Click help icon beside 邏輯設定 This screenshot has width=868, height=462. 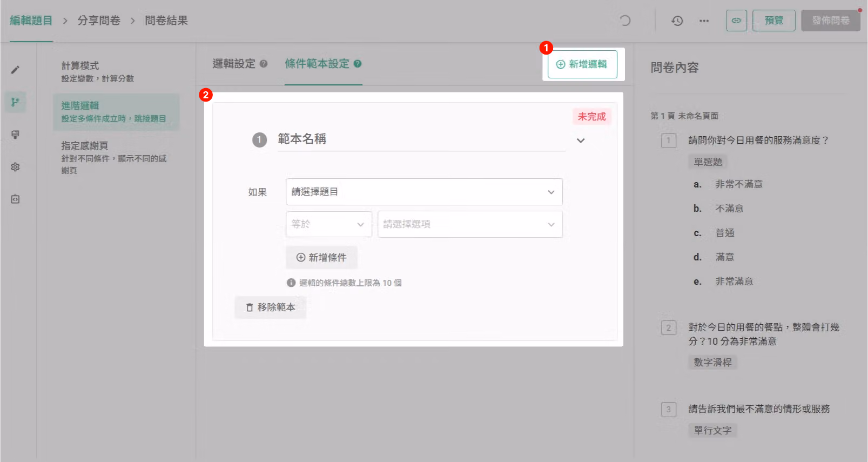(264, 64)
